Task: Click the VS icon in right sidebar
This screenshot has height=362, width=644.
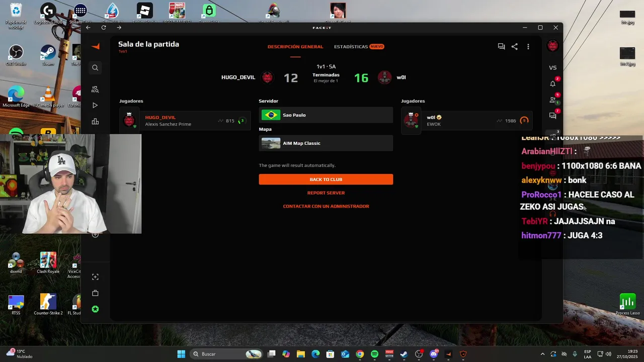Action: click(x=552, y=67)
